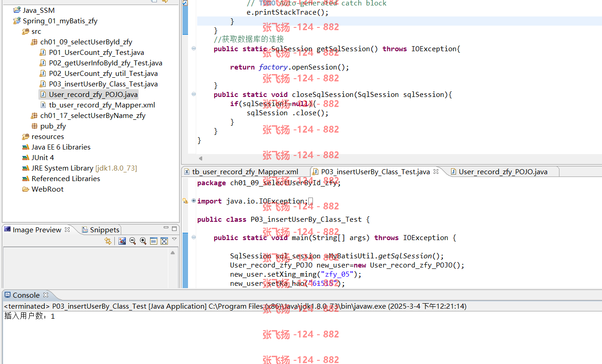
Task: Click the task marker beside TODO comment
Action: [185, 3]
